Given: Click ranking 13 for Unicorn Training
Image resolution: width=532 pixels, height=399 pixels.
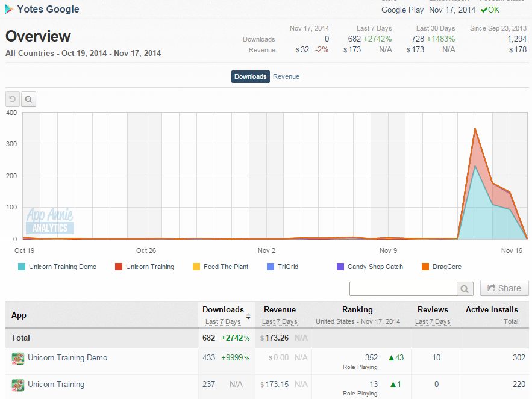Looking at the screenshot, I should pos(374,384).
